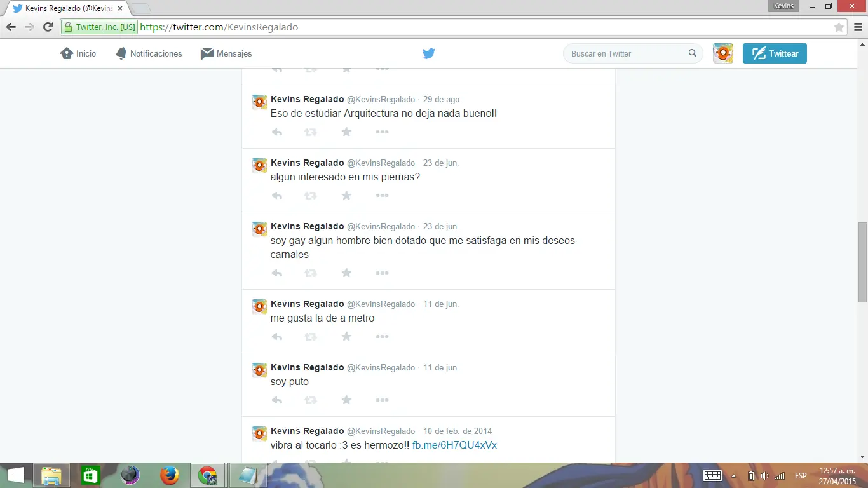This screenshot has height=488, width=868.
Task: Click the page vertical scrollbar thumb
Action: pos(862,262)
